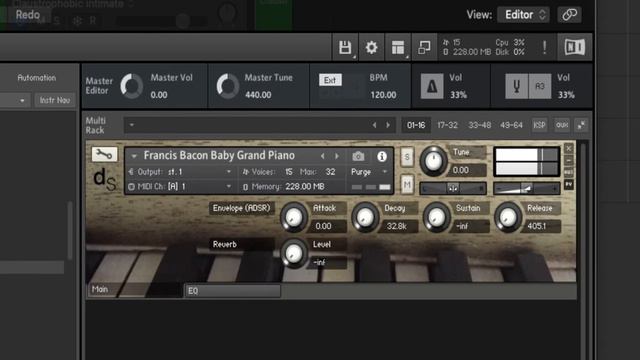Open the Purge dropdown menu
Viewport: 640px width, 360px height.
[369, 172]
